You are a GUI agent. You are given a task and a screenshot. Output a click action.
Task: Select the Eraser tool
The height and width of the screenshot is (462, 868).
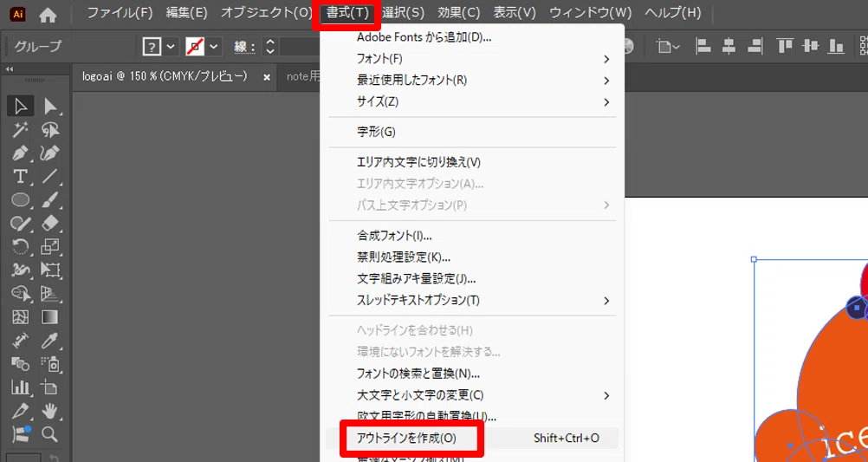(x=50, y=223)
